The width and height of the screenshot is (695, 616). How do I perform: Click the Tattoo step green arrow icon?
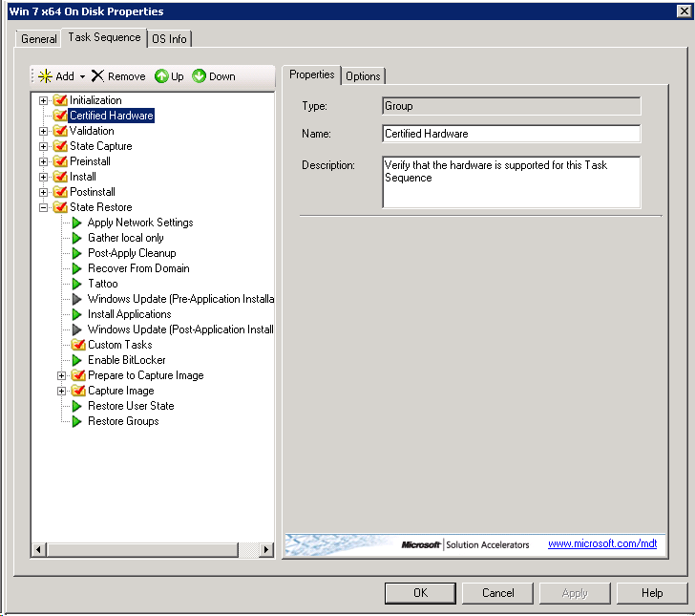[x=76, y=284]
